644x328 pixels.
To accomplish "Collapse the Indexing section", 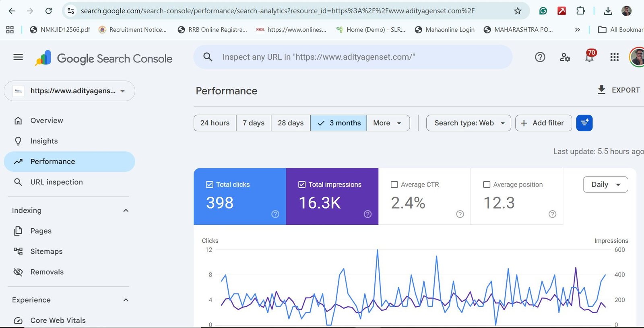I will [x=126, y=211].
